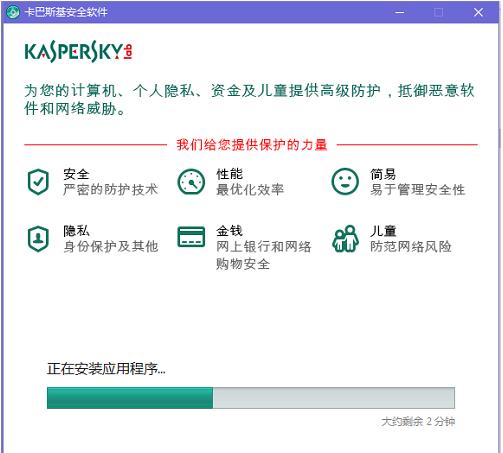Click the 金钱 feature title
The height and width of the screenshot is (453, 503).
(229, 231)
